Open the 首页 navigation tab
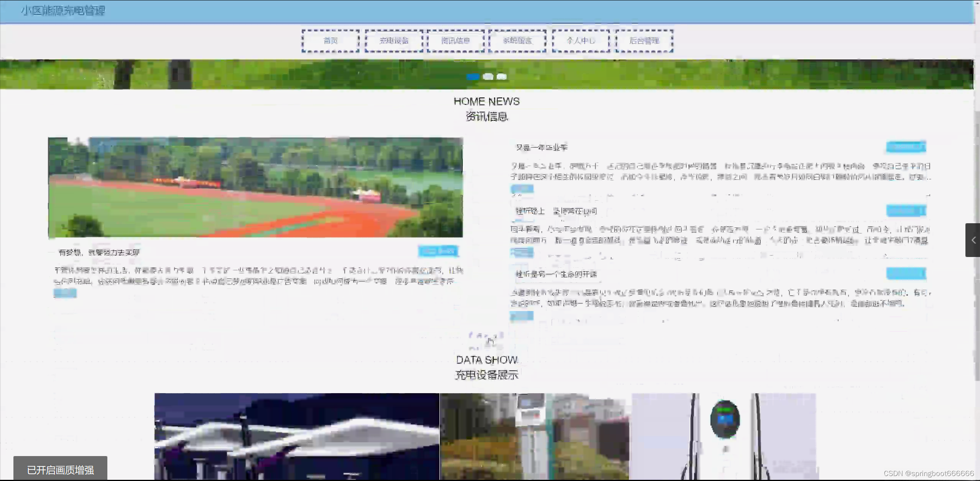Image resolution: width=980 pixels, height=481 pixels. pos(331,41)
